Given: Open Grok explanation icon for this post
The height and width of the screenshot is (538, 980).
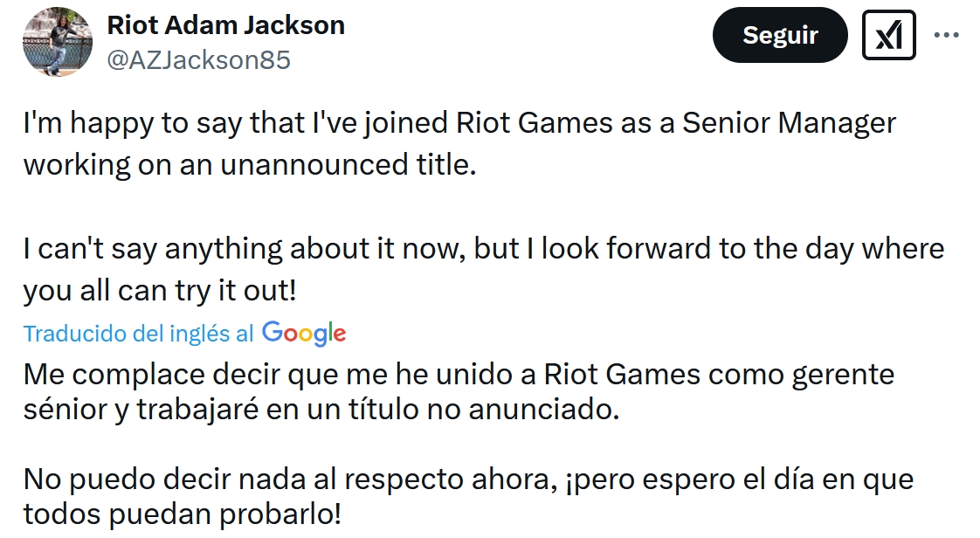Looking at the screenshot, I should (x=888, y=35).
